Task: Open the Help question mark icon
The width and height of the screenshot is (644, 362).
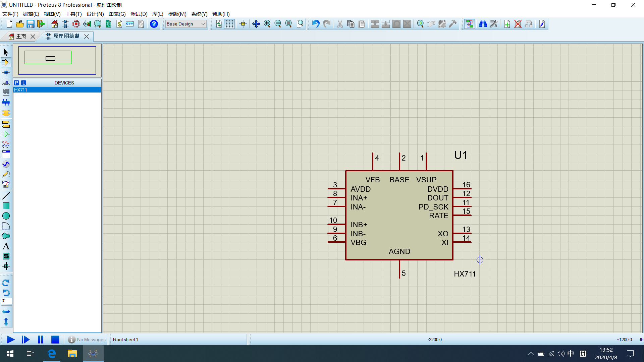Action: point(154,24)
